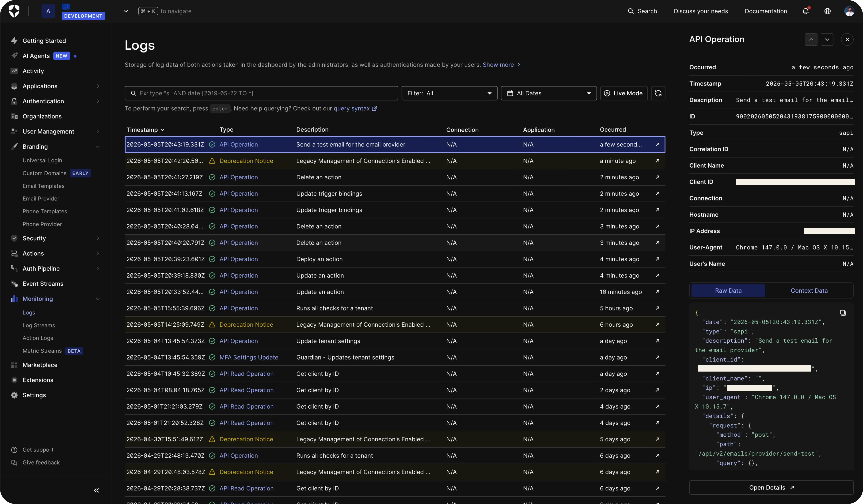The height and width of the screenshot is (504, 863).
Task: Refresh the logs list
Action: click(x=658, y=93)
